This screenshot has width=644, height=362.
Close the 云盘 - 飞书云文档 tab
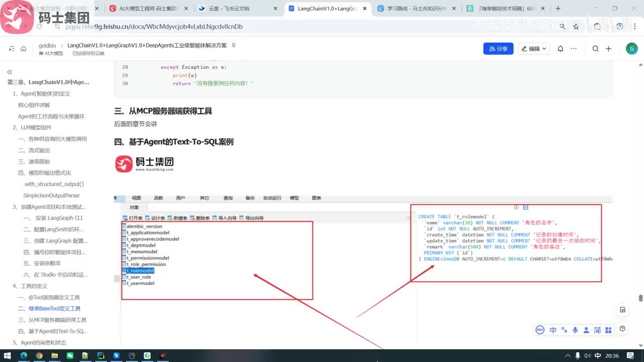click(274, 9)
